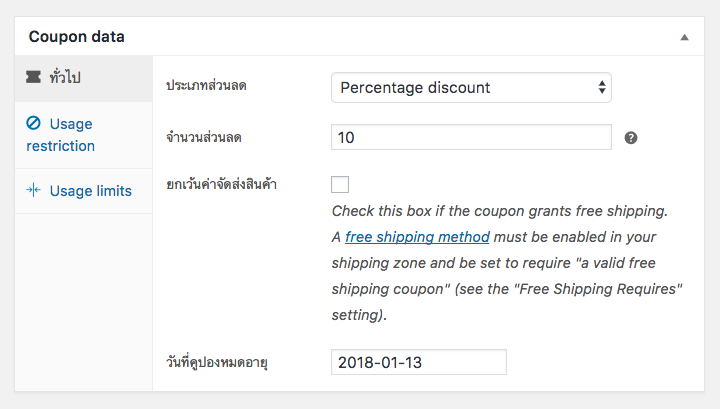Viewport: 720px width, 409px height.
Task: Click the free shipping description text
Action: (x=507, y=263)
